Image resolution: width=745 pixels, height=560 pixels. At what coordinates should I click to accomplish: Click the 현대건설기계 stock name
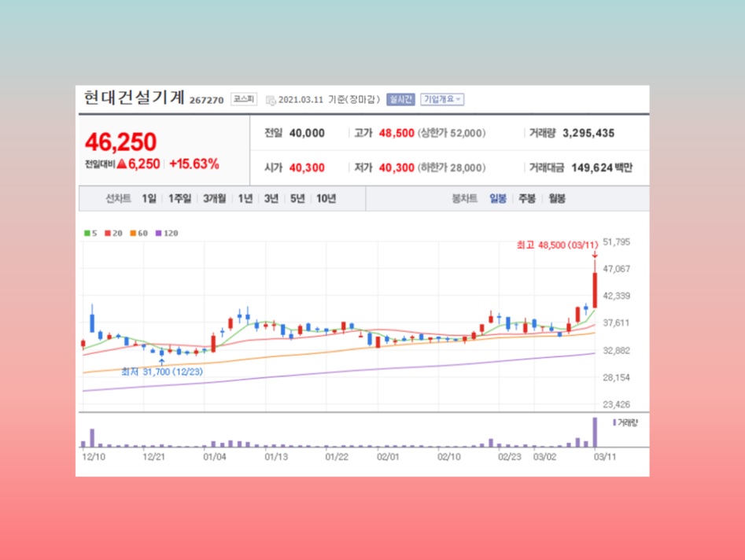point(135,98)
